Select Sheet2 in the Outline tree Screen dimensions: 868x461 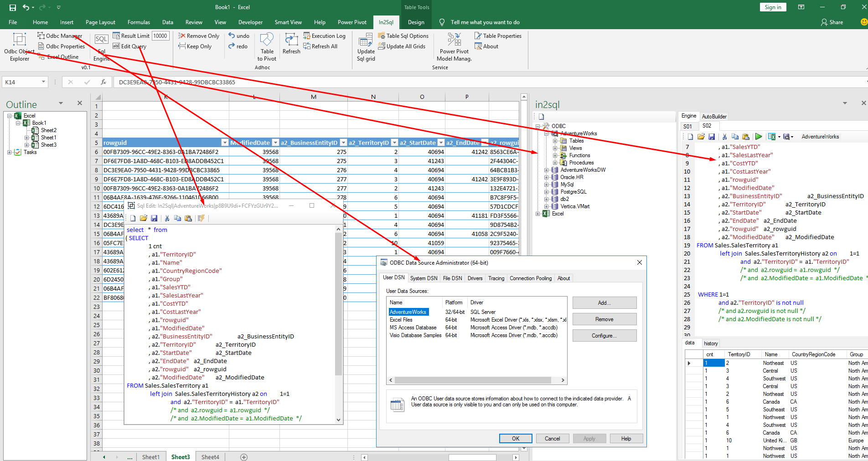point(48,130)
